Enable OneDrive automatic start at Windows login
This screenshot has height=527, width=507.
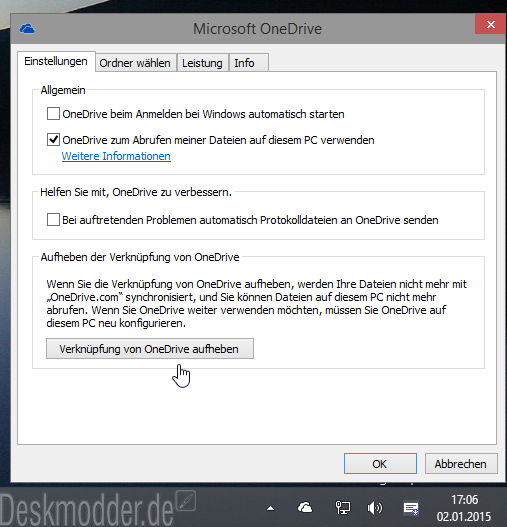(x=53, y=114)
